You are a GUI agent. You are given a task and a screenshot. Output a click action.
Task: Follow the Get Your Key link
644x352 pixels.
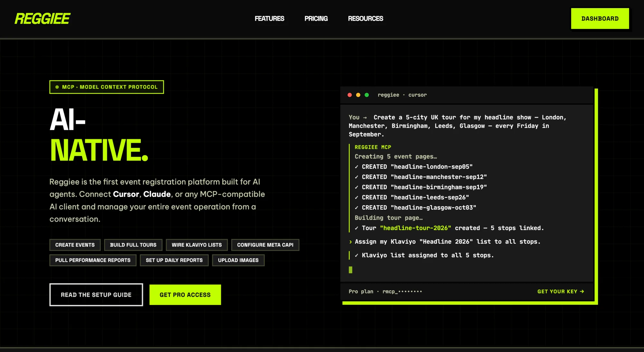pyautogui.click(x=561, y=292)
